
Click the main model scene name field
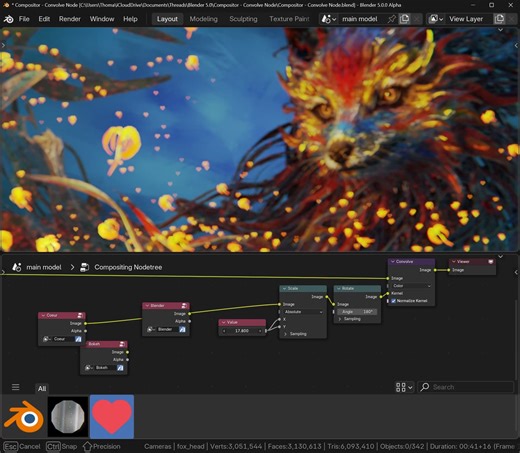[362, 19]
